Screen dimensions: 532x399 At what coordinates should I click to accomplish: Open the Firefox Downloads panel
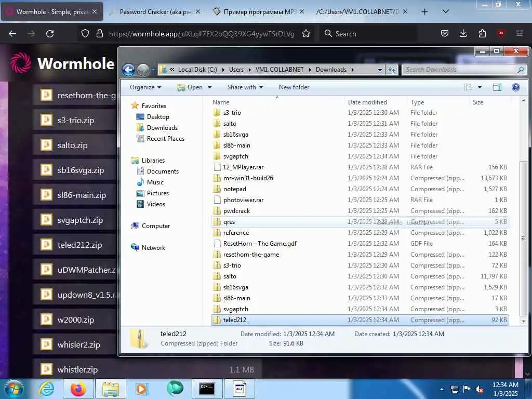coord(463,33)
